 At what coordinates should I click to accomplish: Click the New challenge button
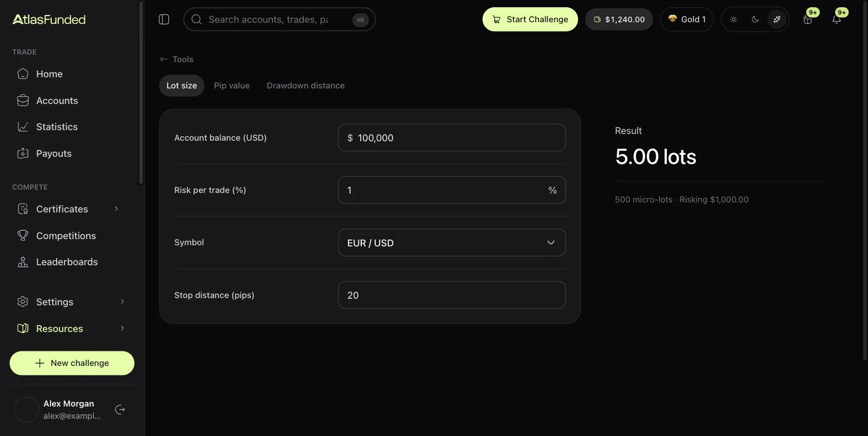pyautogui.click(x=72, y=363)
